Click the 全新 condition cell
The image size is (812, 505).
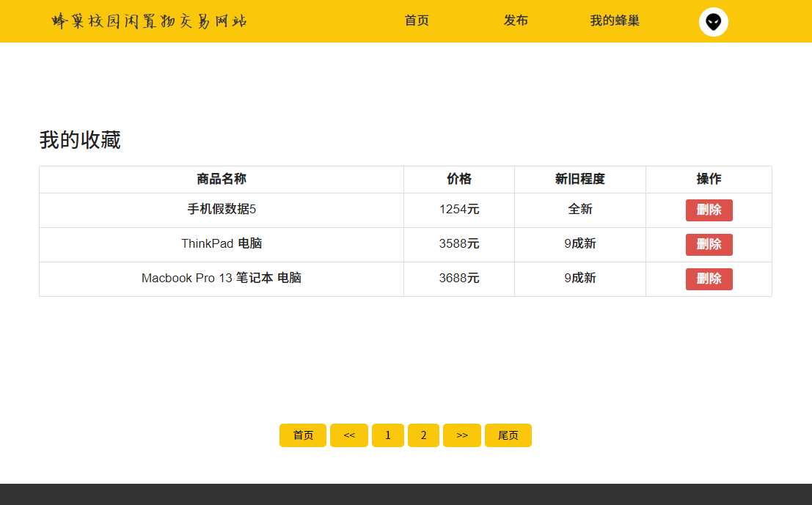coord(580,209)
